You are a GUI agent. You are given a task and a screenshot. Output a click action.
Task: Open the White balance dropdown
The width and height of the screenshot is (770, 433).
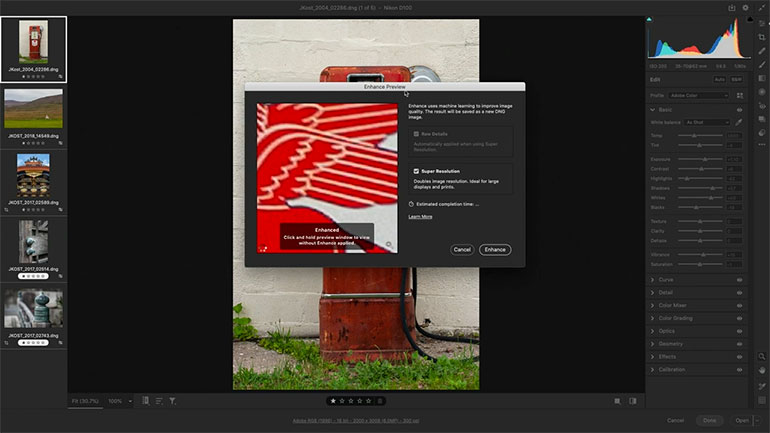(707, 122)
